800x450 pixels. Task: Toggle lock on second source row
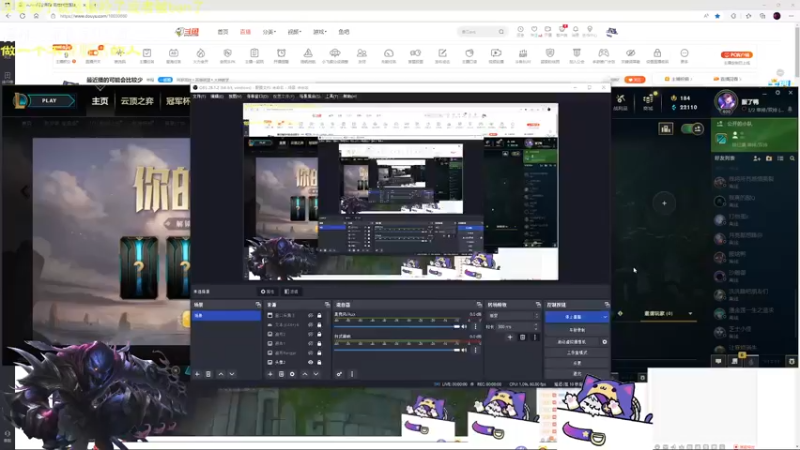[319, 324]
